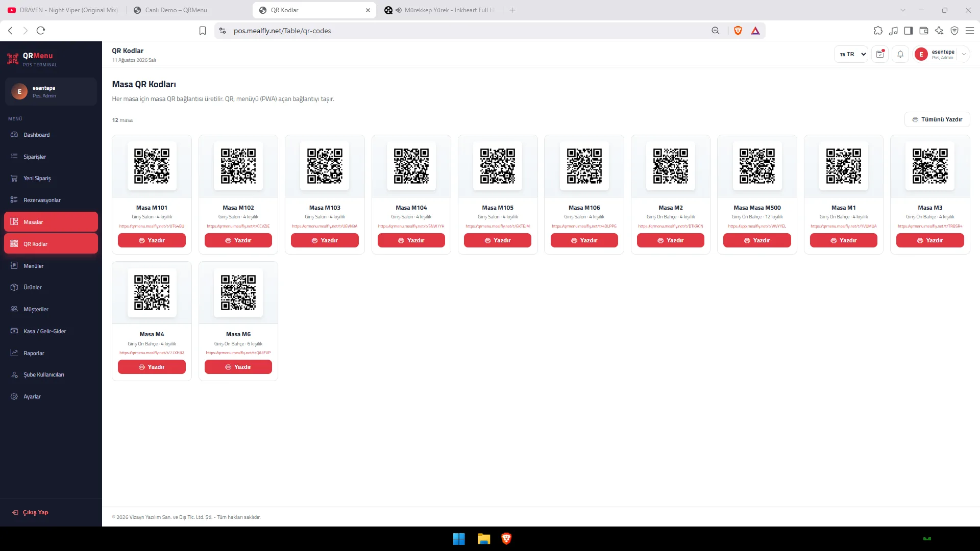This screenshot has height=551, width=980.
Task: Print the QR code for Masa M105
Action: (498, 240)
